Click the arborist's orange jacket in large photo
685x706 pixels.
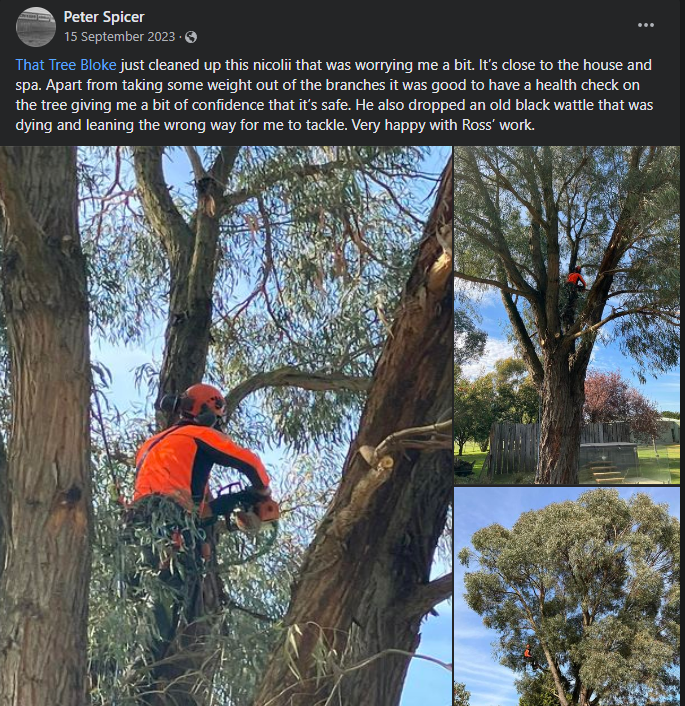(x=198, y=464)
